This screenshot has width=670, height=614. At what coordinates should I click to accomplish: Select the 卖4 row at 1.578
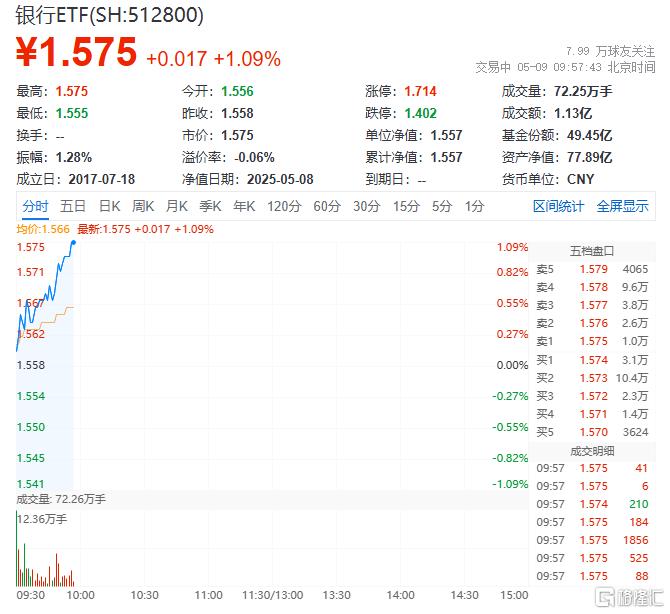592,287
